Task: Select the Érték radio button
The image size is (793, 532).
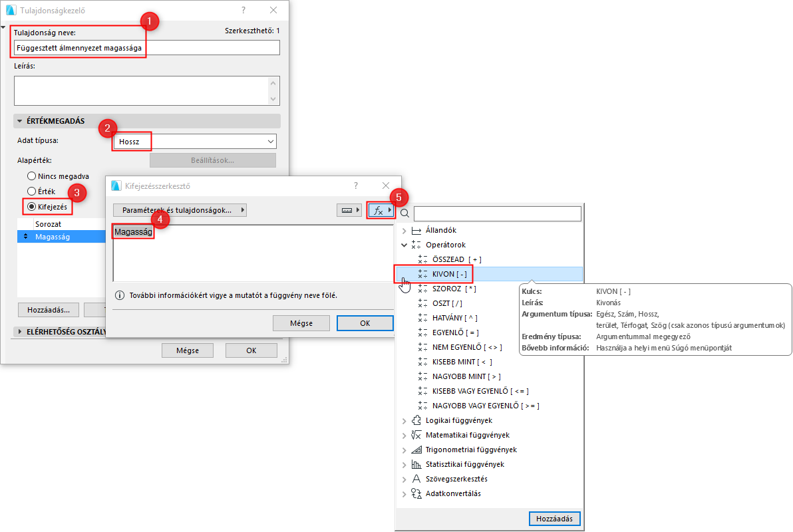Action: pos(31,192)
